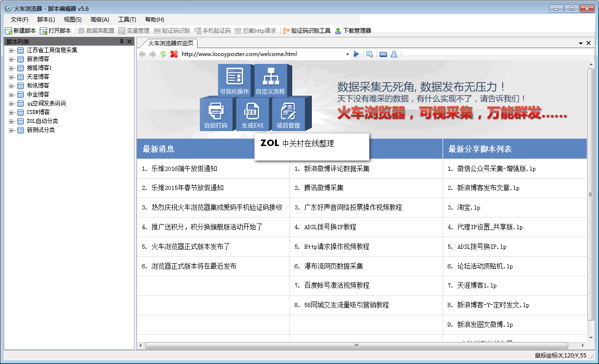Click the vertical scrollbar thumb

[x=591, y=195]
